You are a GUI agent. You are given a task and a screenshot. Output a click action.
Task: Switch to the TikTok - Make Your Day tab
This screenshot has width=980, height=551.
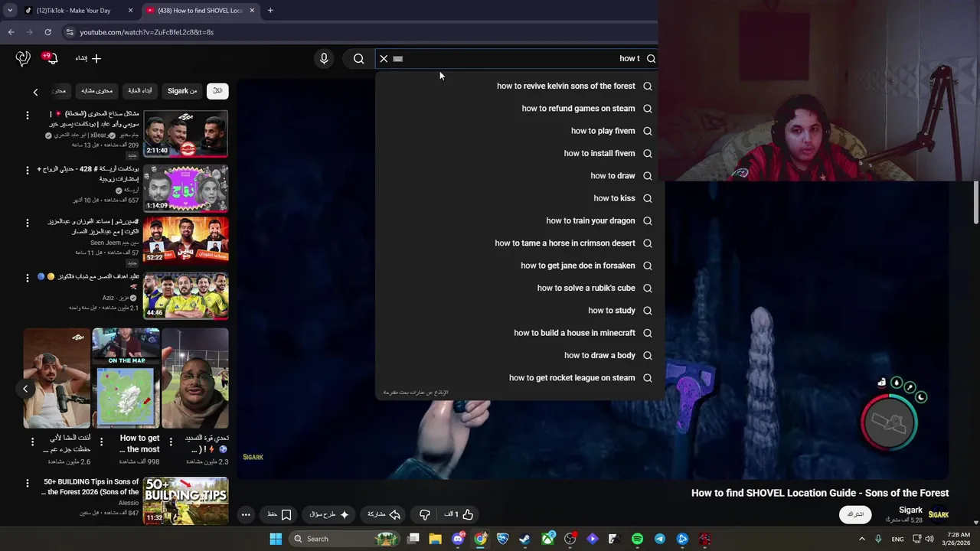(74, 11)
